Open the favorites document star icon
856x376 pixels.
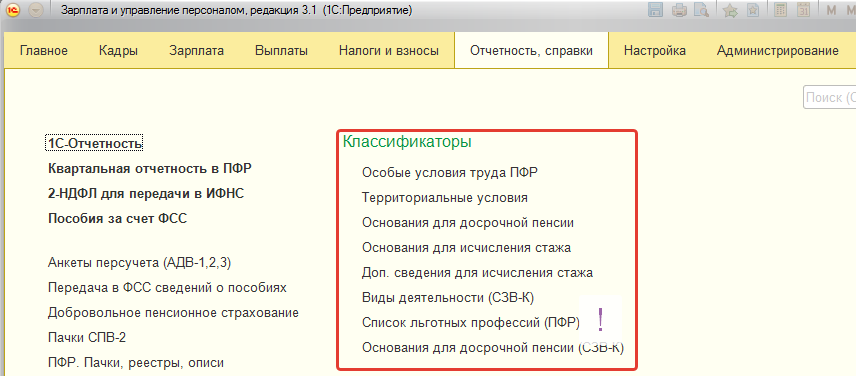click(x=753, y=10)
